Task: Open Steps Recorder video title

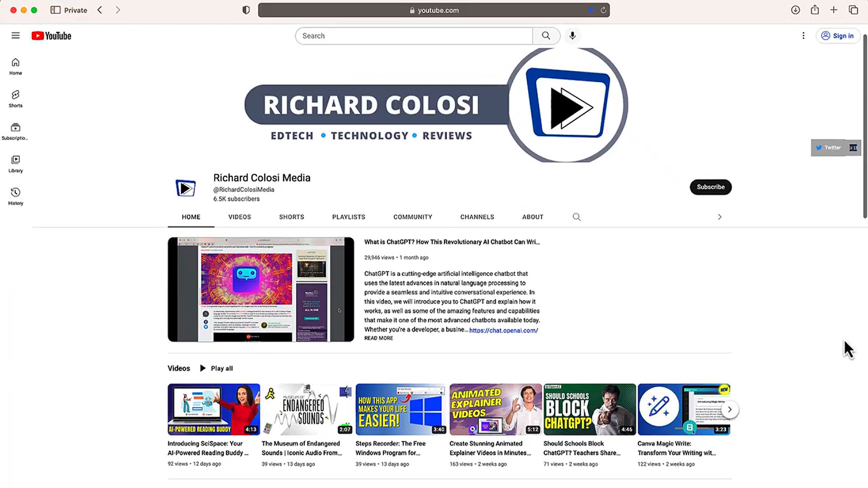Action: point(390,448)
